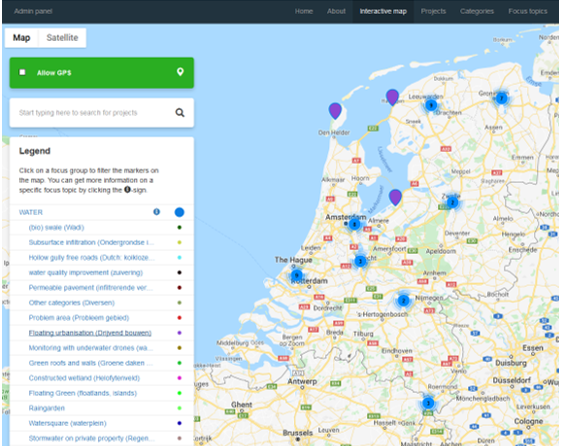Filter by Raingarden topic
Viewport: 566px width, 448px height.
[47, 408]
